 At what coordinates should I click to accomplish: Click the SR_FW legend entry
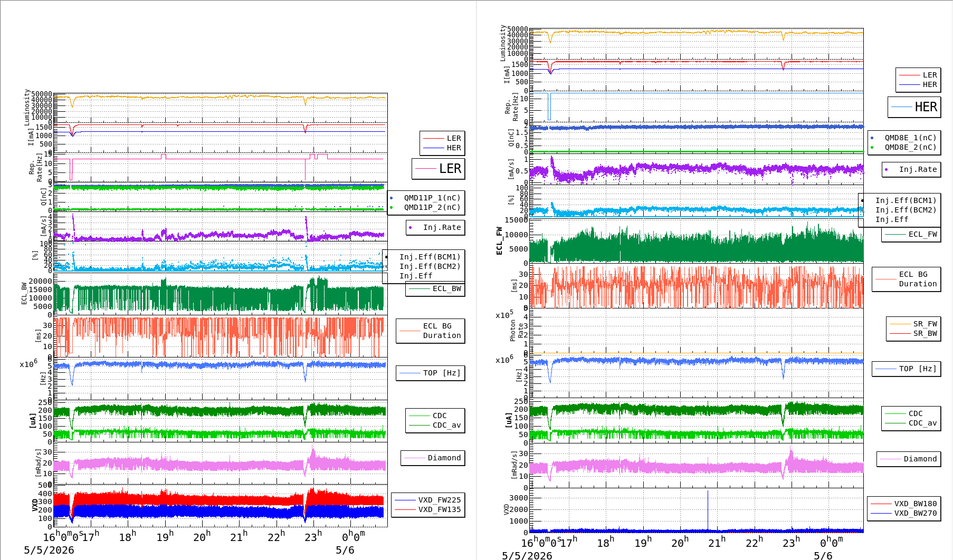[914, 324]
